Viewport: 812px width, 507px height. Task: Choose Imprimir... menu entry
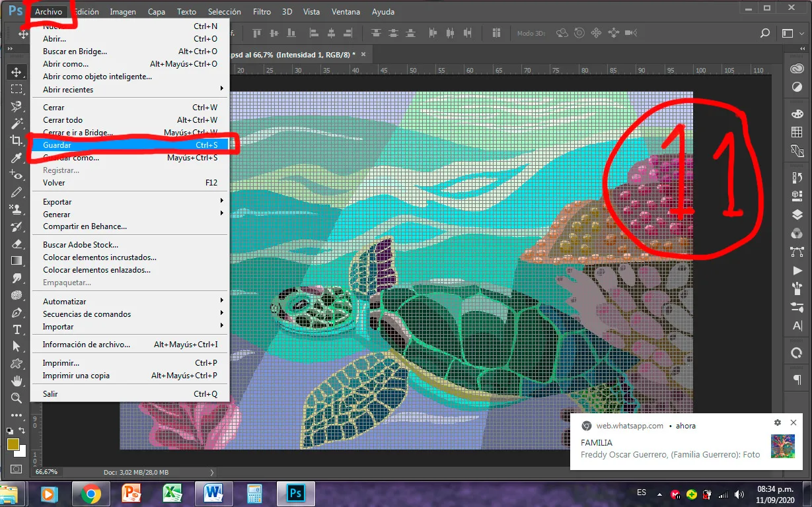pyautogui.click(x=130, y=362)
